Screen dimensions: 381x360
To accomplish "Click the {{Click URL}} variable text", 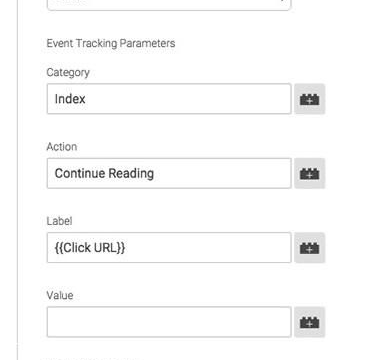I will (90, 248).
